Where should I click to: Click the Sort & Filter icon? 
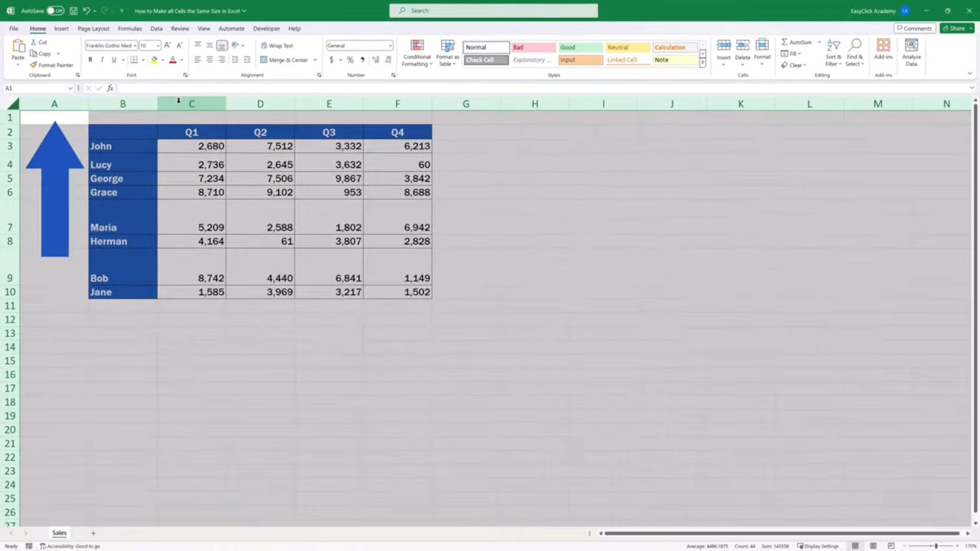click(x=833, y=46)
